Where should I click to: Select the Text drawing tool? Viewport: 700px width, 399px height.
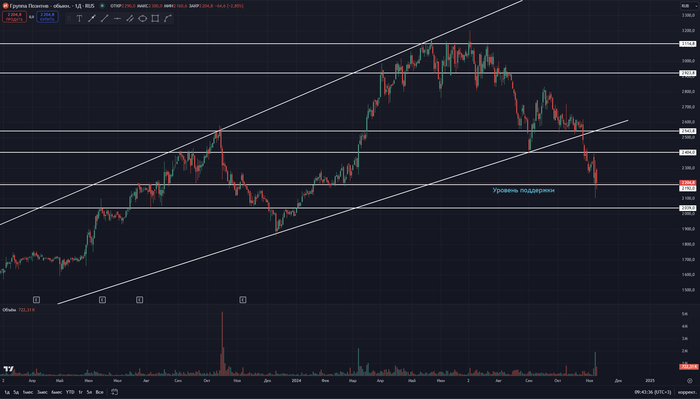79,18
